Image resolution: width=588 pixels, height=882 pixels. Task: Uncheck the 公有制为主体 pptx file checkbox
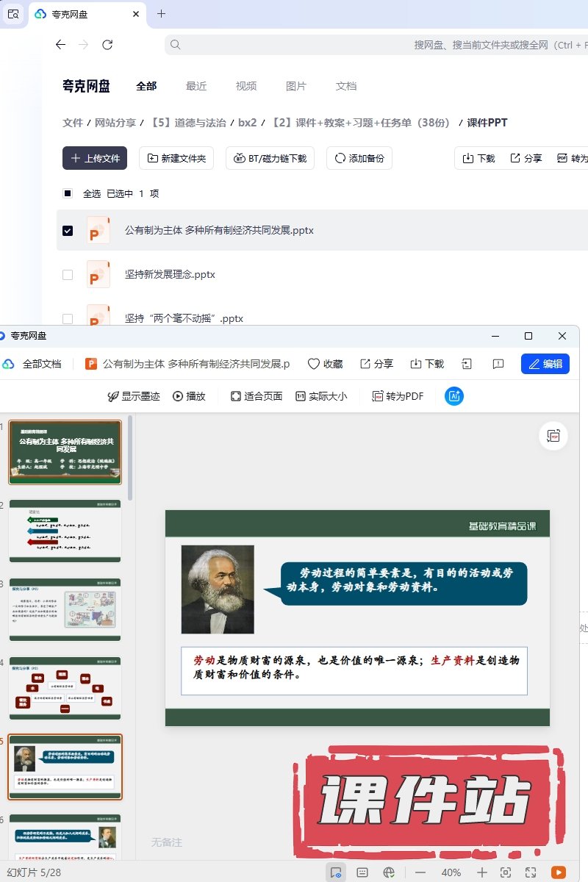click(68, 231)
